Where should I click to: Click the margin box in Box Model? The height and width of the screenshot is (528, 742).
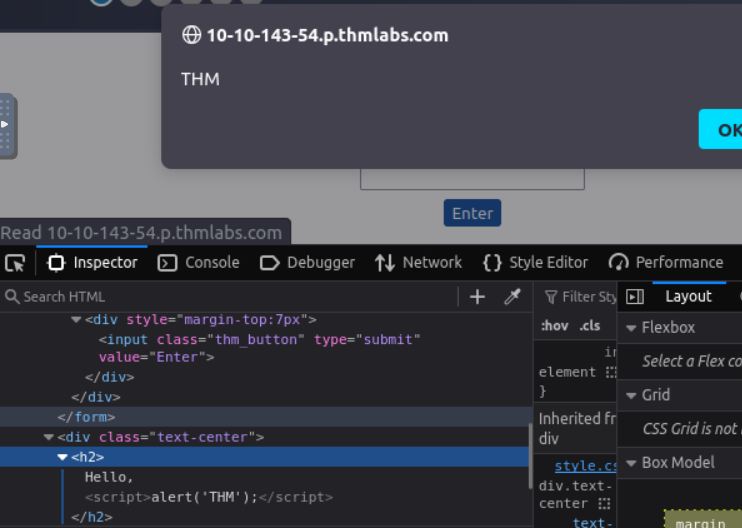click(x=703, y=519)
